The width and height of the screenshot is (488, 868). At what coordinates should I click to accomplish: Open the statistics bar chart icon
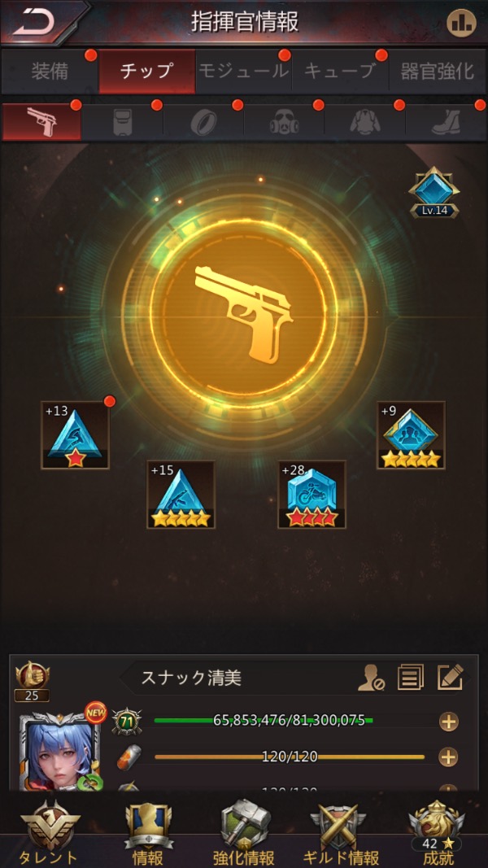pos(461,23)
